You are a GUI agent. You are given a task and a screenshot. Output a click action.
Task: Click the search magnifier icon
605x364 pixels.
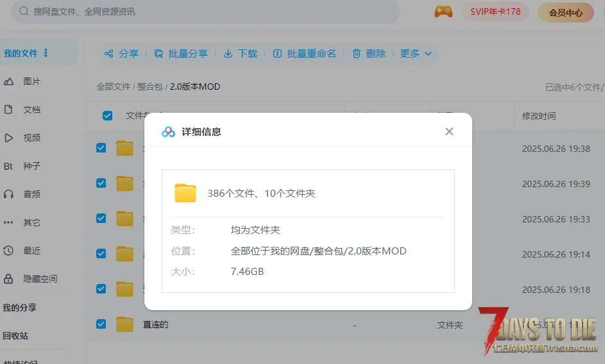[x=24, y=11]
